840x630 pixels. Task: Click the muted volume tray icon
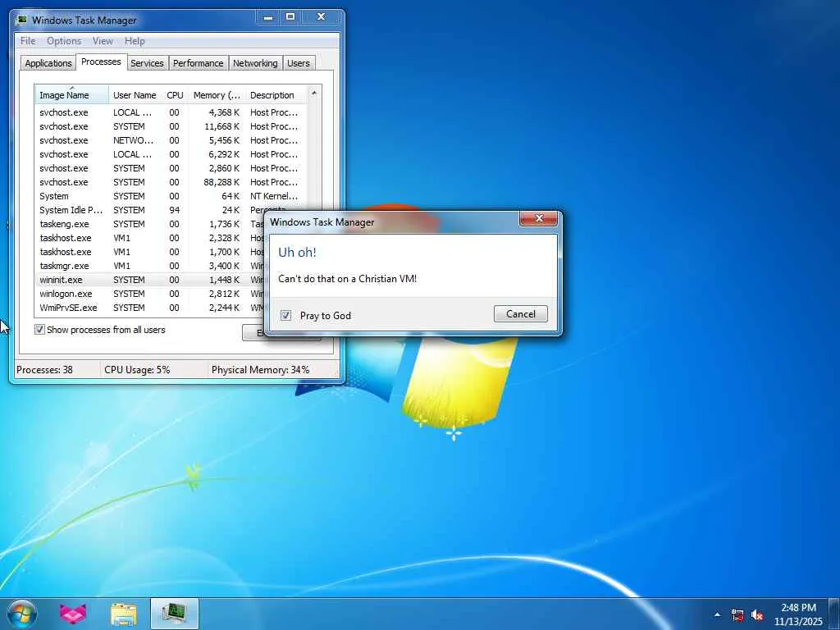757,615
